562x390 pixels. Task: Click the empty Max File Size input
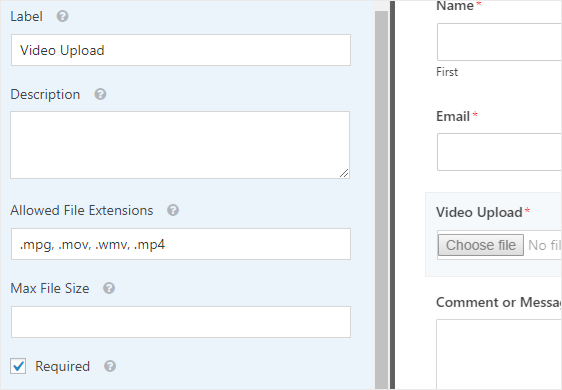(x=181, y=322)
